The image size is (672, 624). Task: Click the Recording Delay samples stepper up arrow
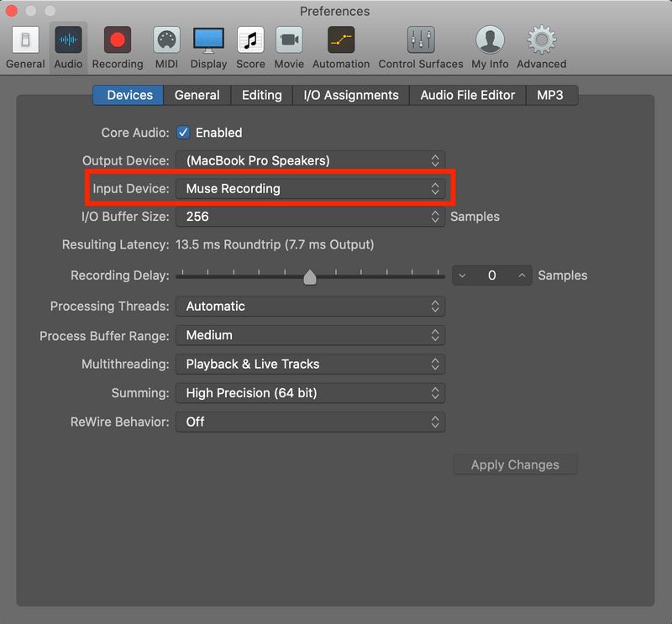[522, 275]
